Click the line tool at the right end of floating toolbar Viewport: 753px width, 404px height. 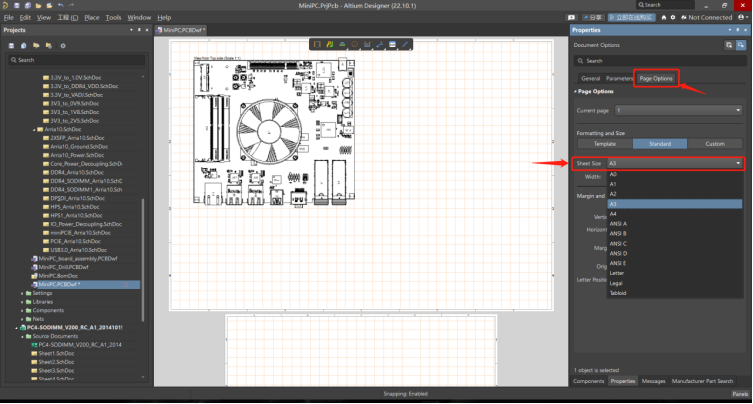click(405, 44)
